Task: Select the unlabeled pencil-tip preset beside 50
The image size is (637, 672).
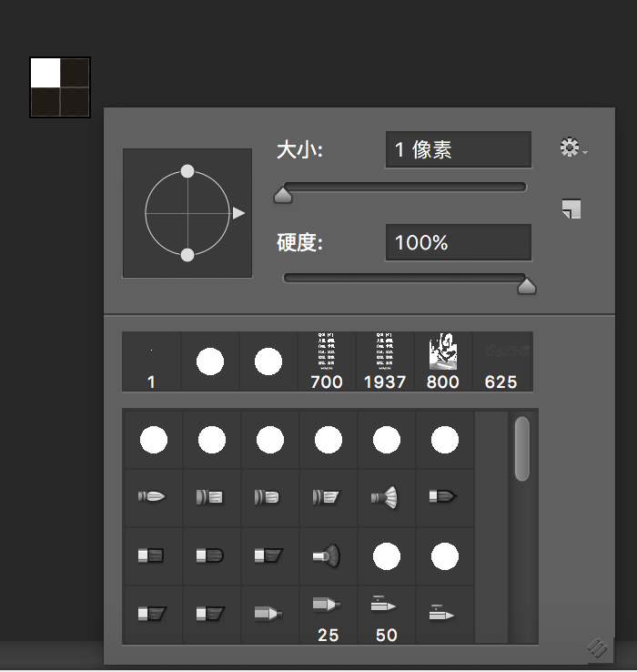Action: click(445, 614)
